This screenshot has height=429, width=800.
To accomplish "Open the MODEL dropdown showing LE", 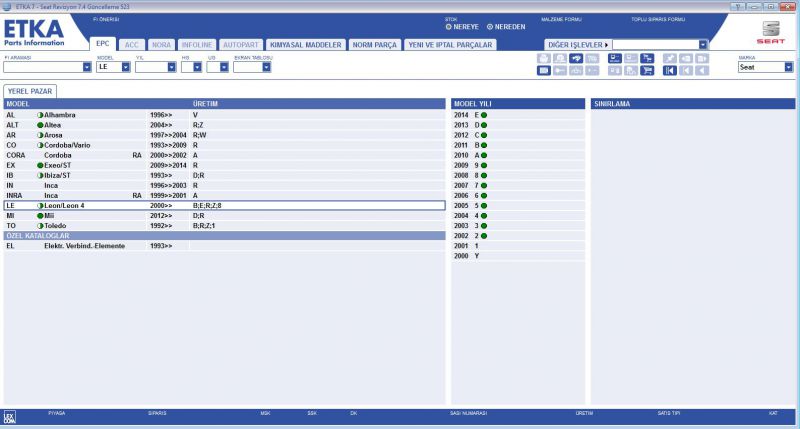I will (126, 67).
